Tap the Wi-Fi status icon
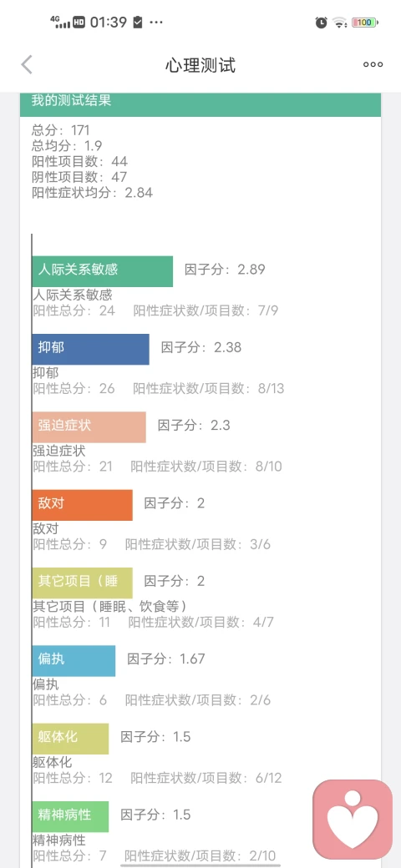This screenshot has height=868, width=401. [x=339, y=23]
